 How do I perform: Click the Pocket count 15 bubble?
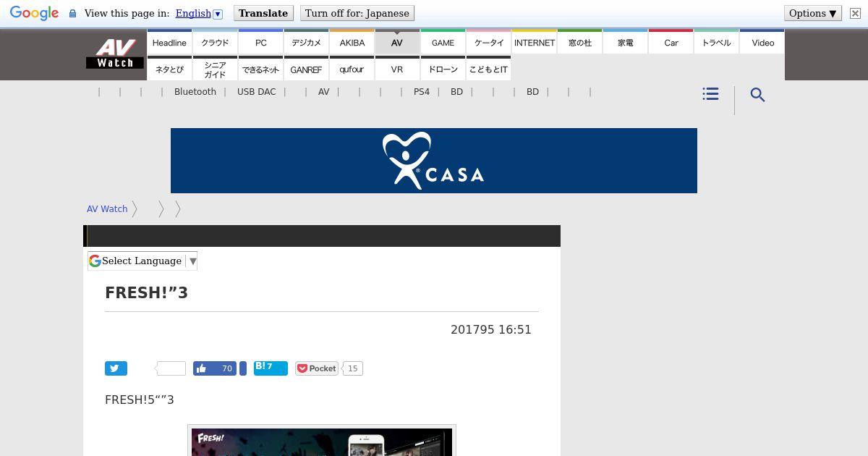click(352, 368)
